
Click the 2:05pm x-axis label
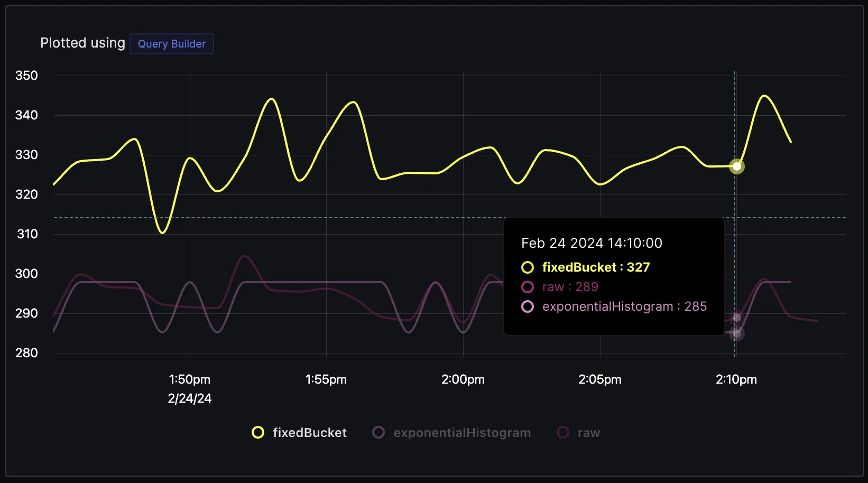[x=600, y=379]
